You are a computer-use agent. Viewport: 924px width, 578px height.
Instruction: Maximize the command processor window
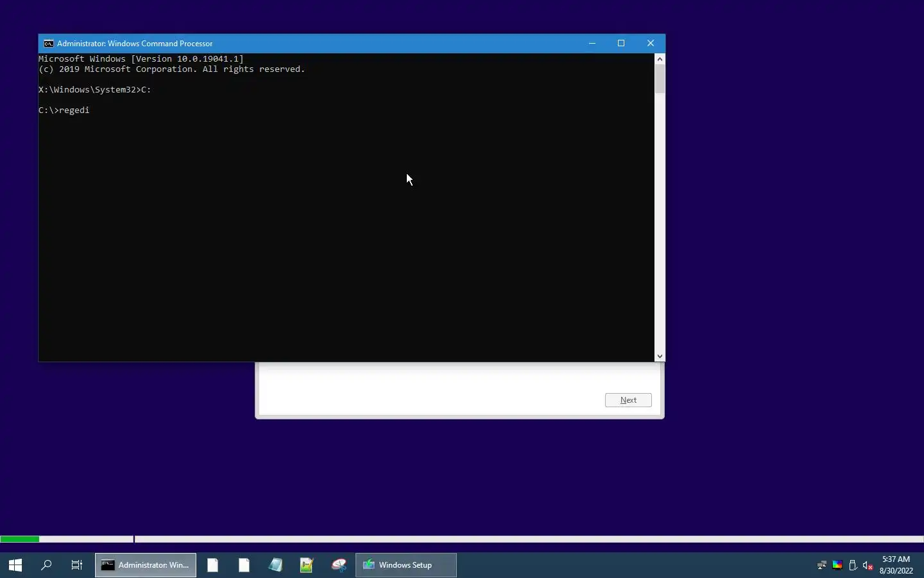[622, 44]
